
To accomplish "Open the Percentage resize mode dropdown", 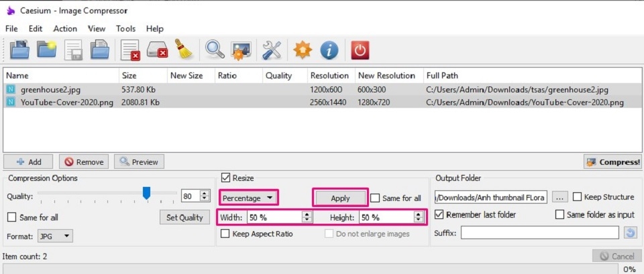I will click(248, 198).
